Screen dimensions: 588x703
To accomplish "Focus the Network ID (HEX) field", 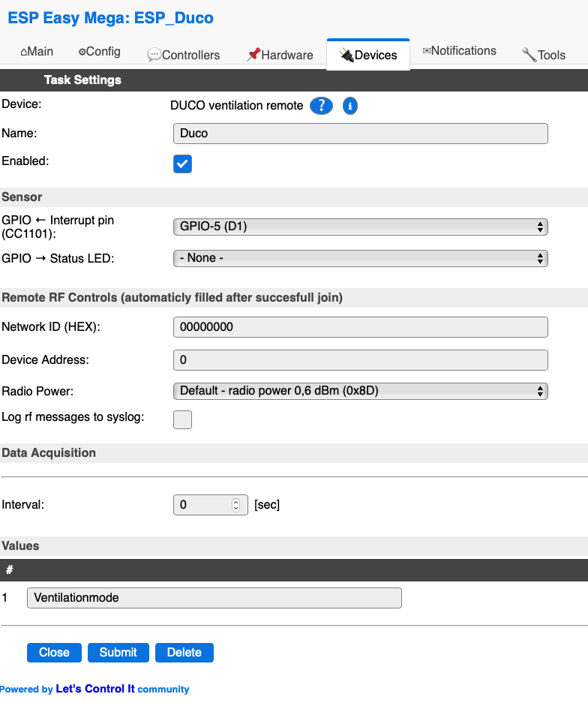I will [x=360, y=327].
